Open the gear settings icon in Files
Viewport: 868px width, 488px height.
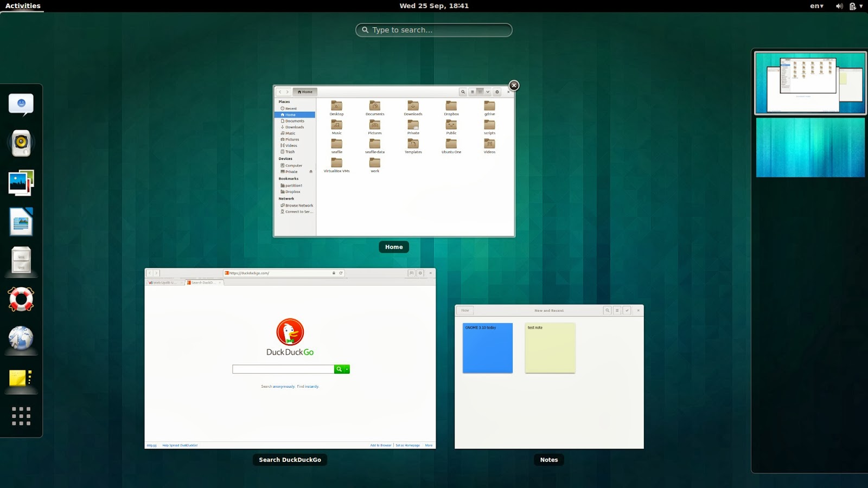click(497, 92)
